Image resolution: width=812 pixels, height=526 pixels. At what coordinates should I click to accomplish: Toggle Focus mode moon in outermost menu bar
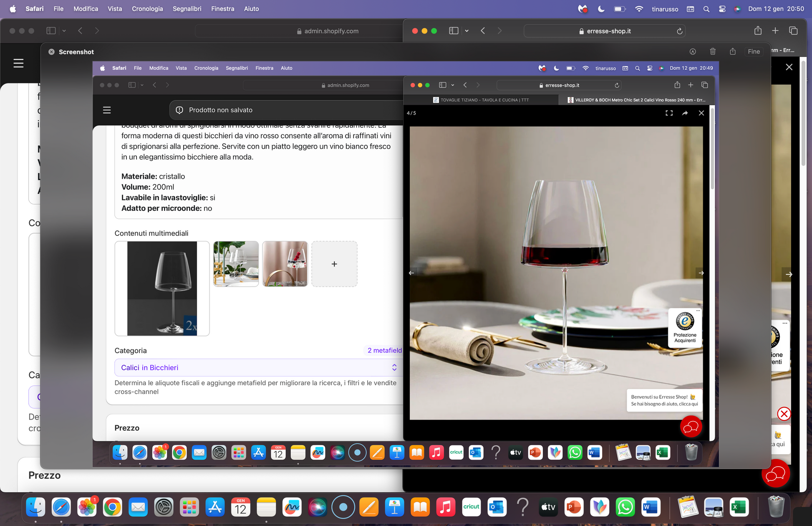click(601, 9)
